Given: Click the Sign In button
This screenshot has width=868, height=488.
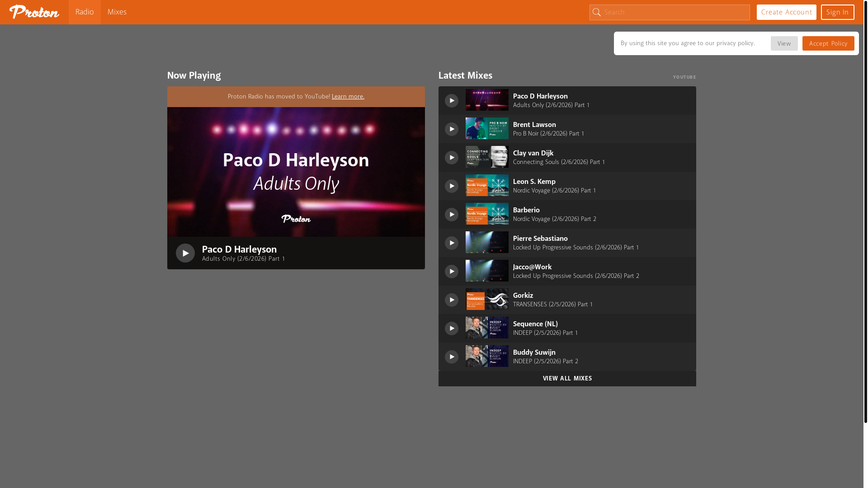Looking at the screenshot, I should (x=838, y=12).
